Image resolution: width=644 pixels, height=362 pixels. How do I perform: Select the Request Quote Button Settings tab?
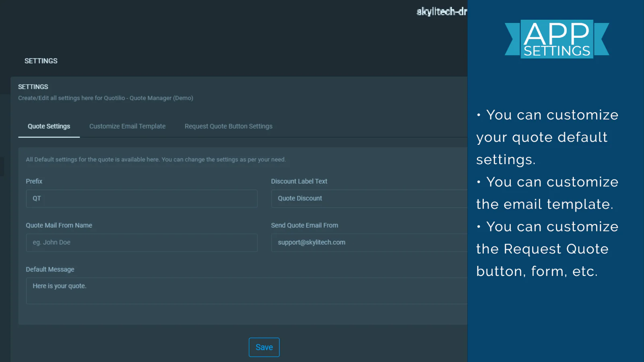pyautogui.click(x=228, y=126)
